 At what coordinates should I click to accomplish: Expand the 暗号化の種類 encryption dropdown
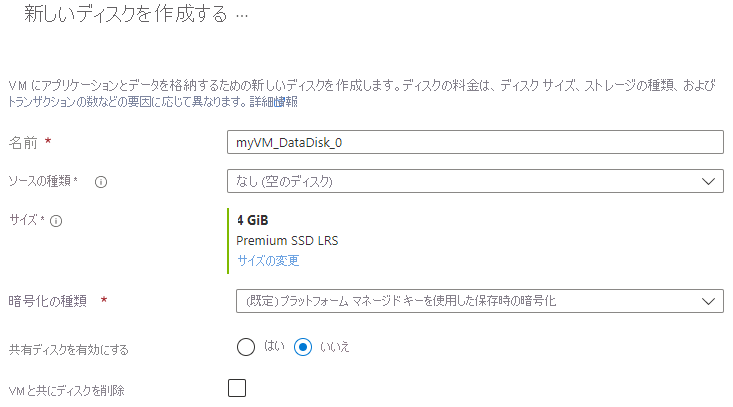475,300
